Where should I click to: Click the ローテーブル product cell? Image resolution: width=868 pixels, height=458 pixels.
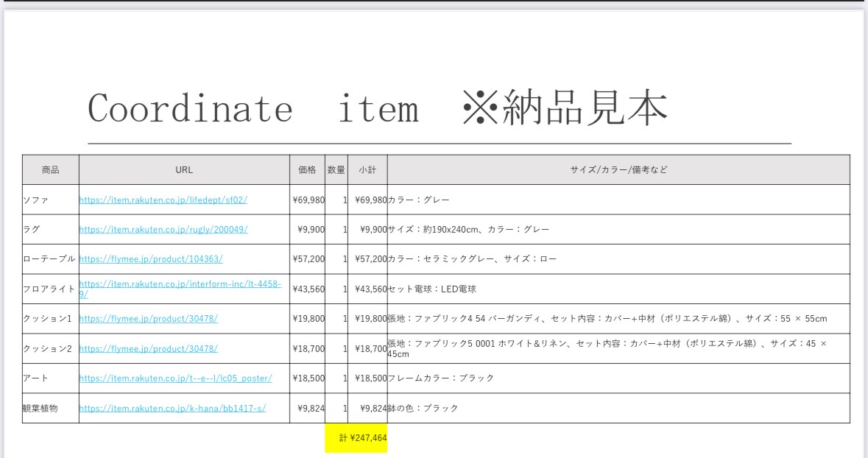click(50, 259)
